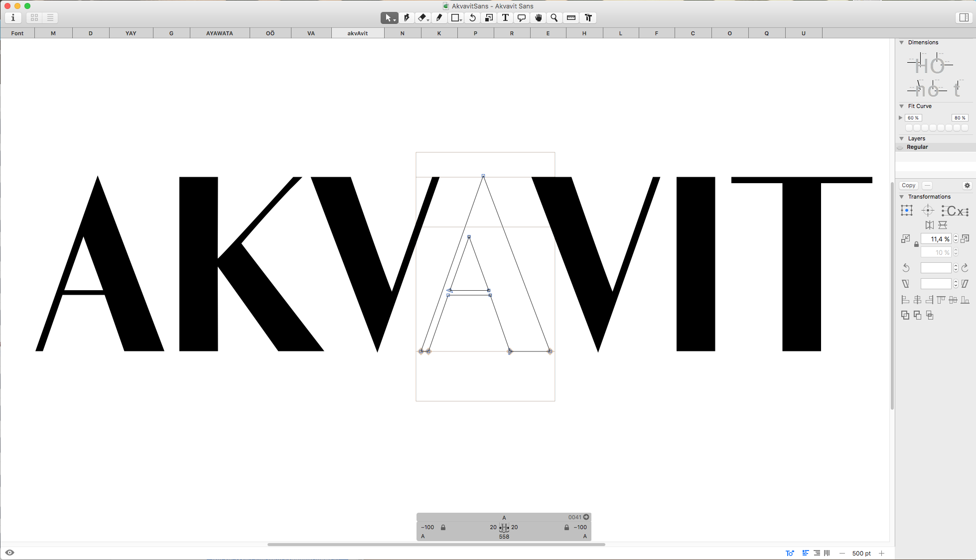This screenshot has width=976, height=560.
Task: Open the Font tab
Action: [x=17, y=33]
